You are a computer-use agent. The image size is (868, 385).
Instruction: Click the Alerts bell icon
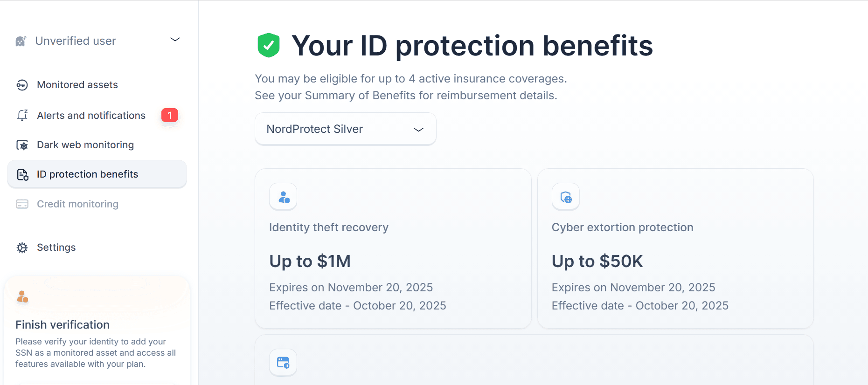[x=22, y=115]
